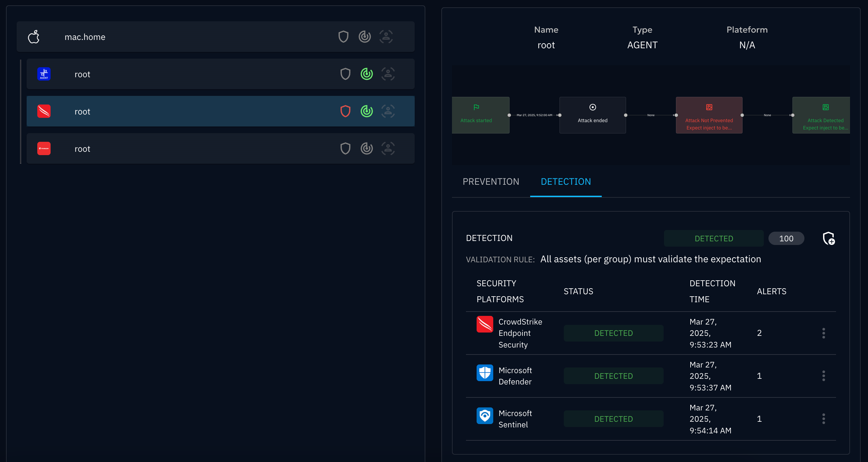Click the DETECTED status badge for CrowdStrike

[x=613, y=333]
